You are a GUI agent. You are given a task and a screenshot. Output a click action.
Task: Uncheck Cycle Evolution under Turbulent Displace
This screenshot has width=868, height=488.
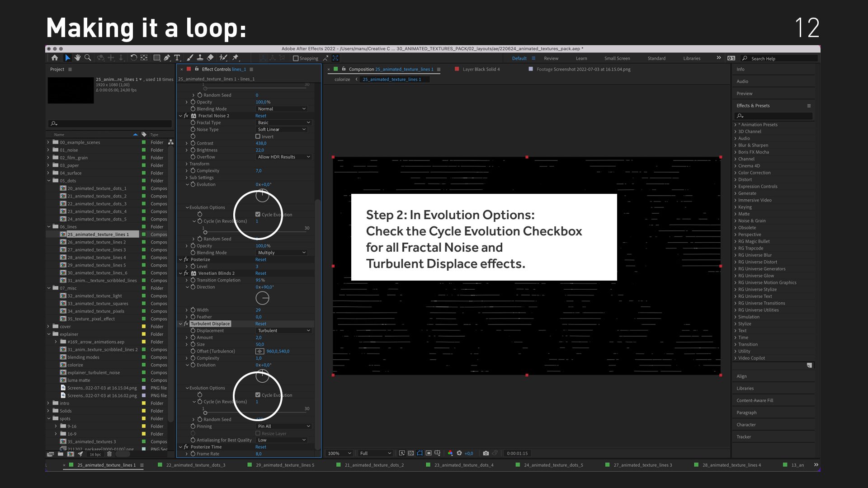pyautogui.click(x=258, y=395)
